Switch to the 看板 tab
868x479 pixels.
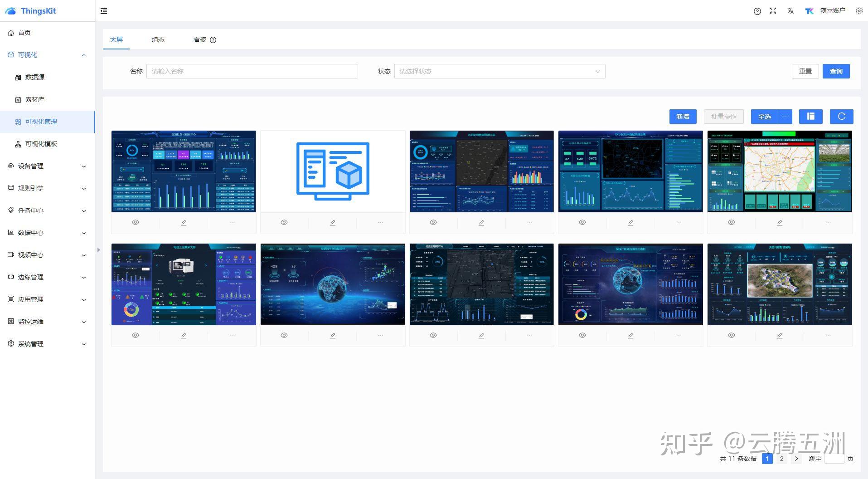point(199,39)
